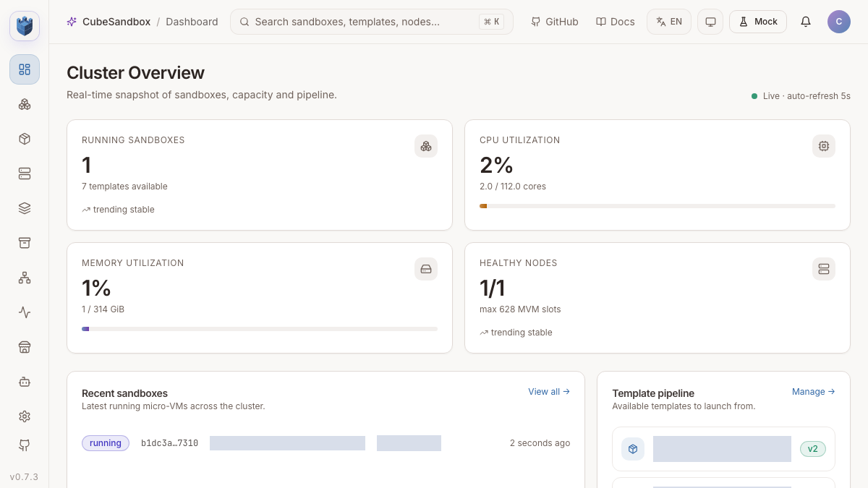Screen dimensions: 868x488
Task: Open the robot icon in sidebar
Action: [25, 382]
